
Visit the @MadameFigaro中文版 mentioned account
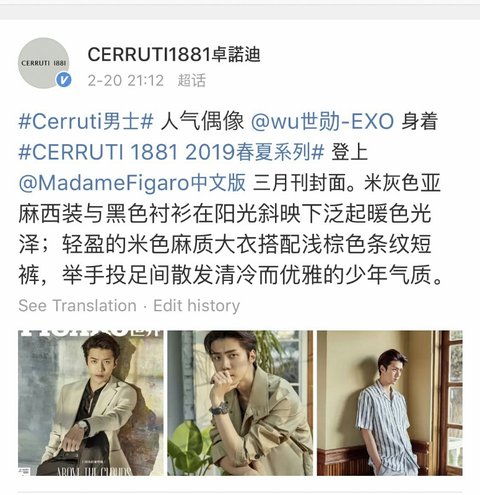click(132, 183)
